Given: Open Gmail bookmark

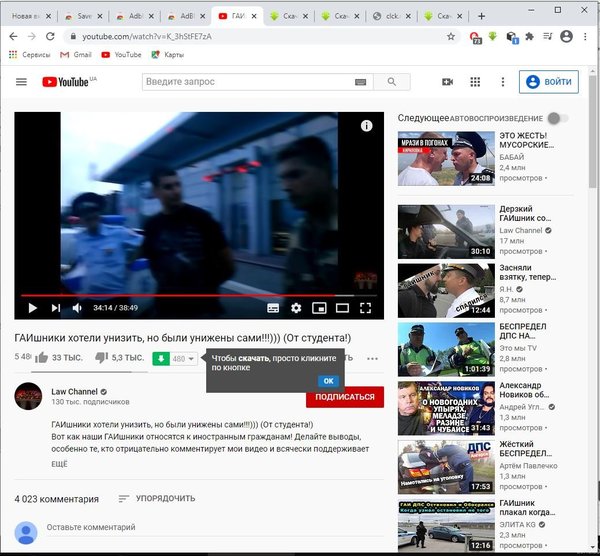Looking at the screenshot, I should [x=76, y=55].
